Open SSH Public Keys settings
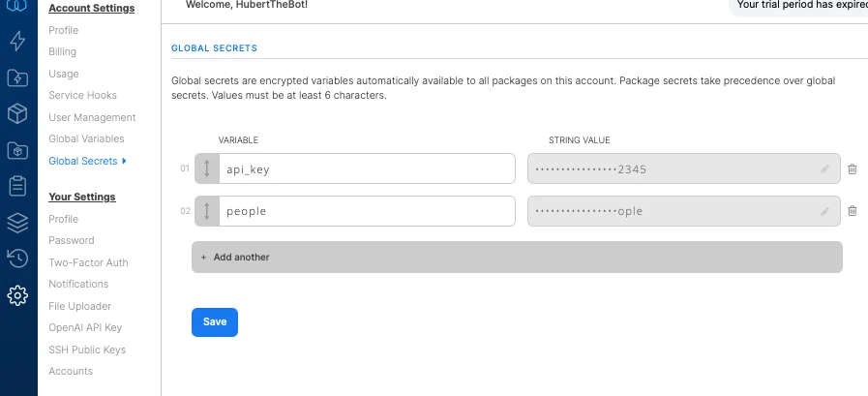Screen dimensions: 868x396 point(87,350)
